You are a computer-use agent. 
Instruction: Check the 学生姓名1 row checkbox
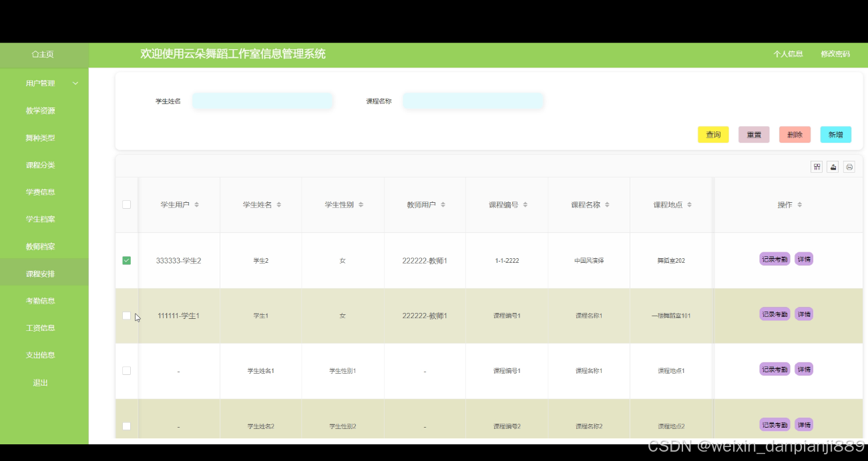point(126,370)
